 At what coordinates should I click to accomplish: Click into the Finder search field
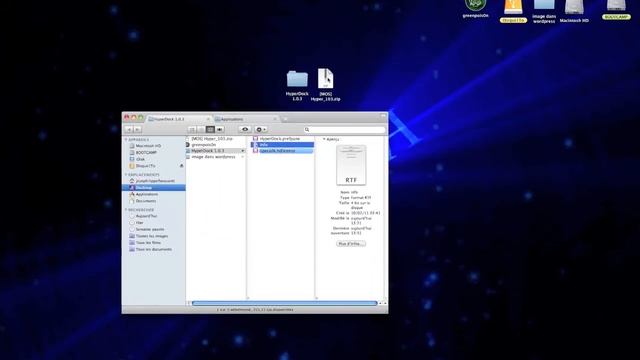(344, 129)
